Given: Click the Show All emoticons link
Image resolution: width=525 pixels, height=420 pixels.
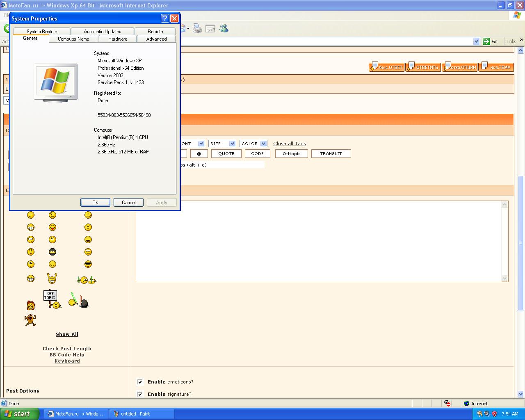Looking at the screenshot, I should point(67,334).
